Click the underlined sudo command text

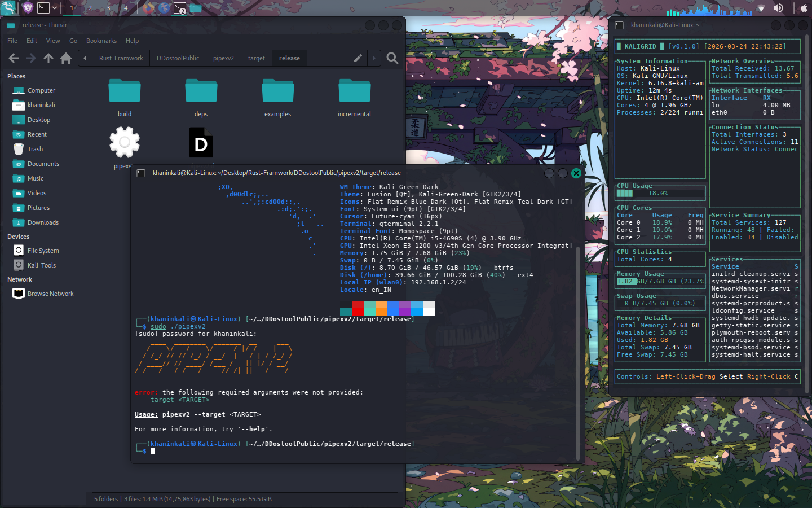pos(158,327)
